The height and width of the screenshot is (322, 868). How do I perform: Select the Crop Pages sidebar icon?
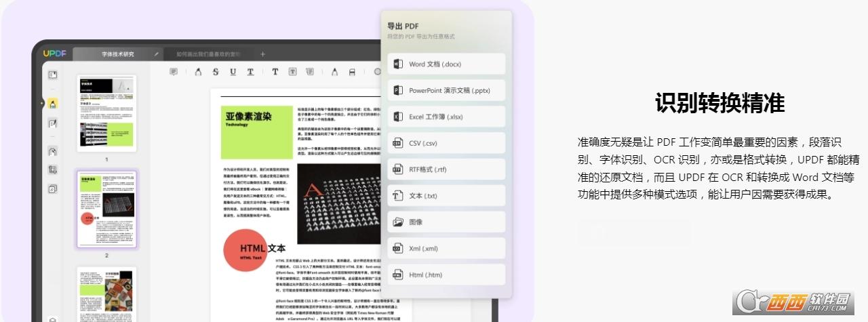tap(53, 170)
